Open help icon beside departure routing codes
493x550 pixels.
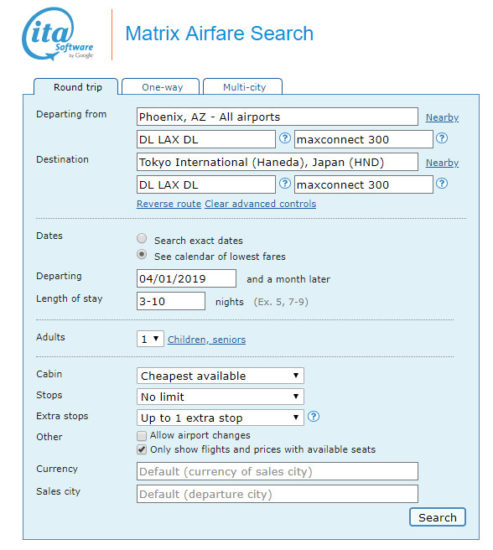click(x=285, y=138)
